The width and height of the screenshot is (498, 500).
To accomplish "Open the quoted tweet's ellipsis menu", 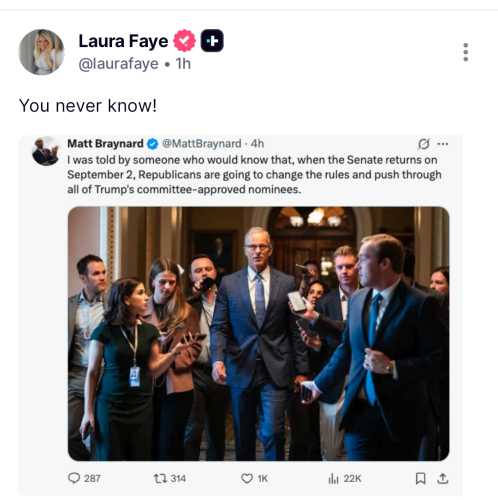I will tap(443, 144).
